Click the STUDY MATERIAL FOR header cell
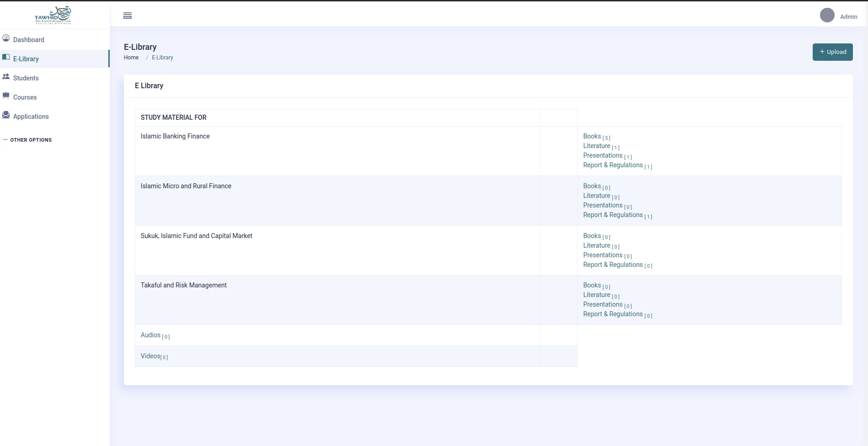The height and width of the screenshot is (446, 868). coord(337,117)
